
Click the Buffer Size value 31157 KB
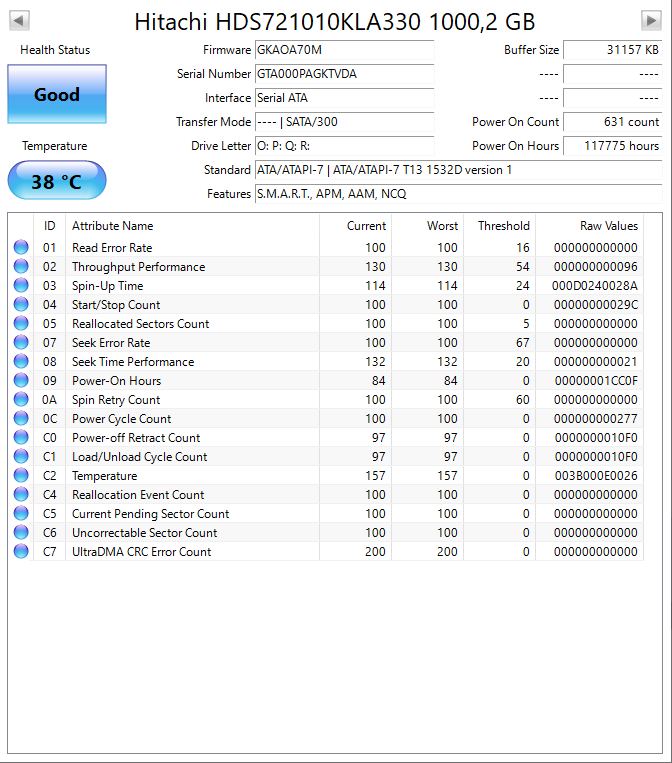point(613,50)
